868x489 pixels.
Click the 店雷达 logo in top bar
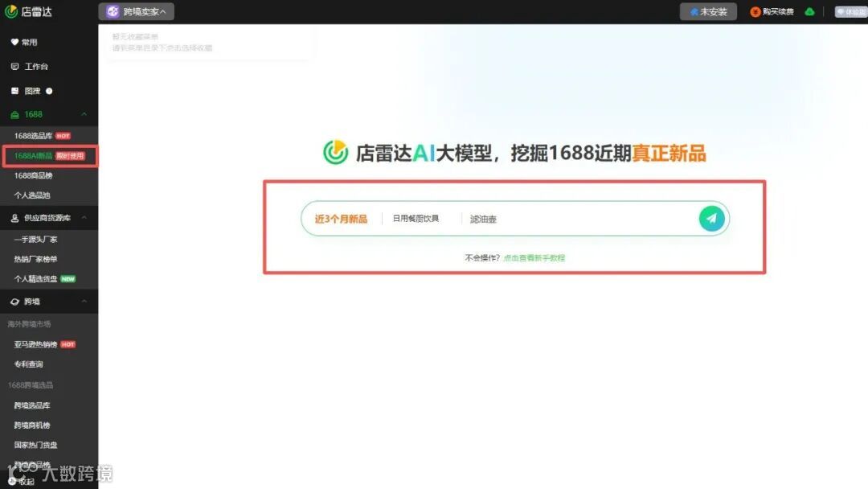pos(28,11)
